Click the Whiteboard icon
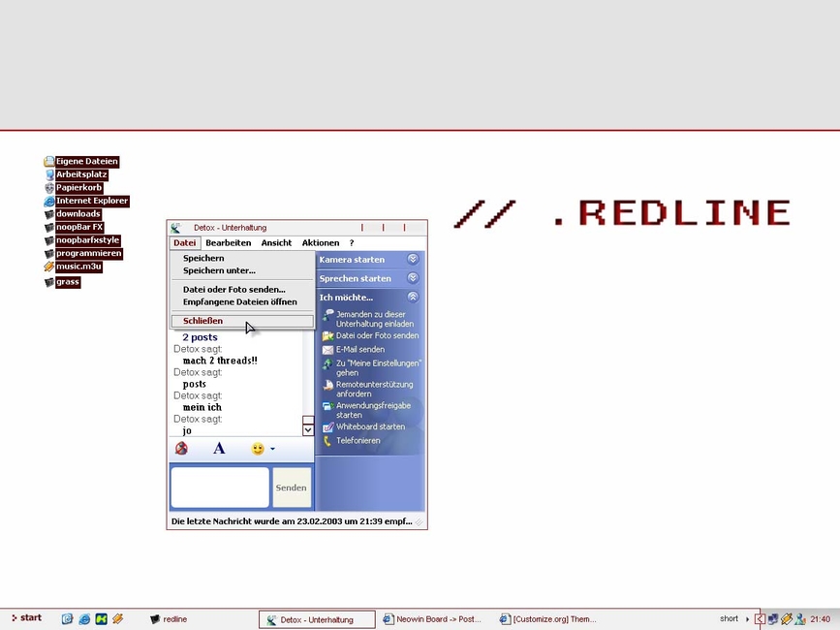The width and height of the screenshot is (840, 630). point(327,427)
